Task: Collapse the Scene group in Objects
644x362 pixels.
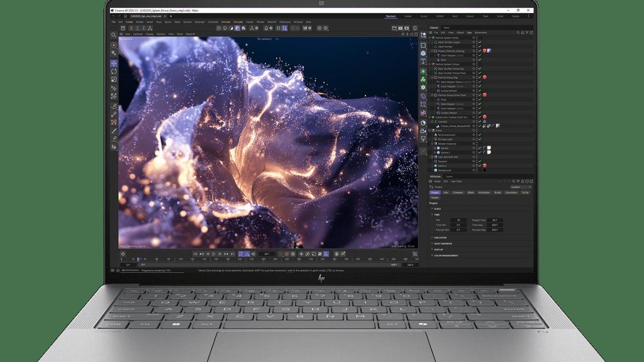Action: pos(429,130)
